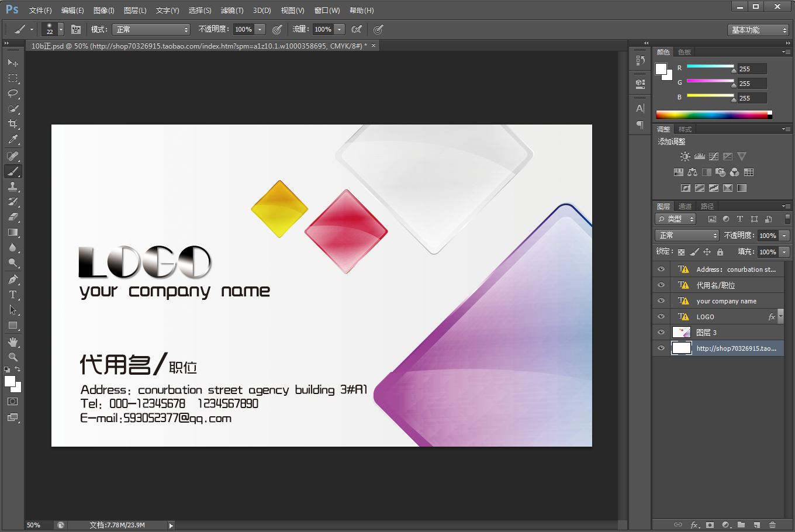Switch to the 色板 tab

point(685,52)
